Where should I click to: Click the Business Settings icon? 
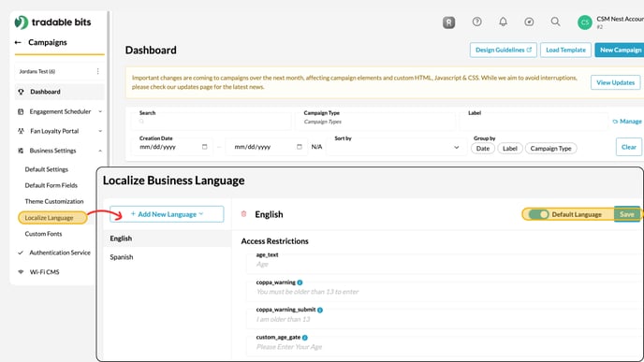click(21, 151)
